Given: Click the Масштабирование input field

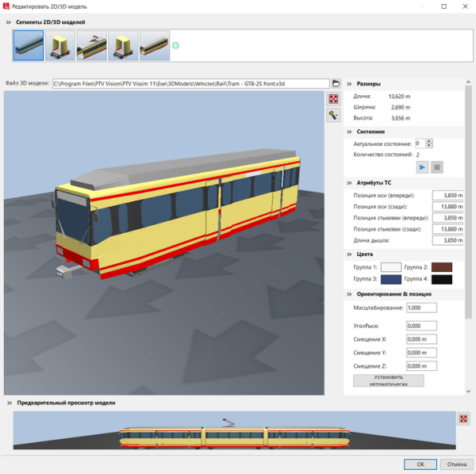Looking at the screenshot, I should tap(421, 307).
